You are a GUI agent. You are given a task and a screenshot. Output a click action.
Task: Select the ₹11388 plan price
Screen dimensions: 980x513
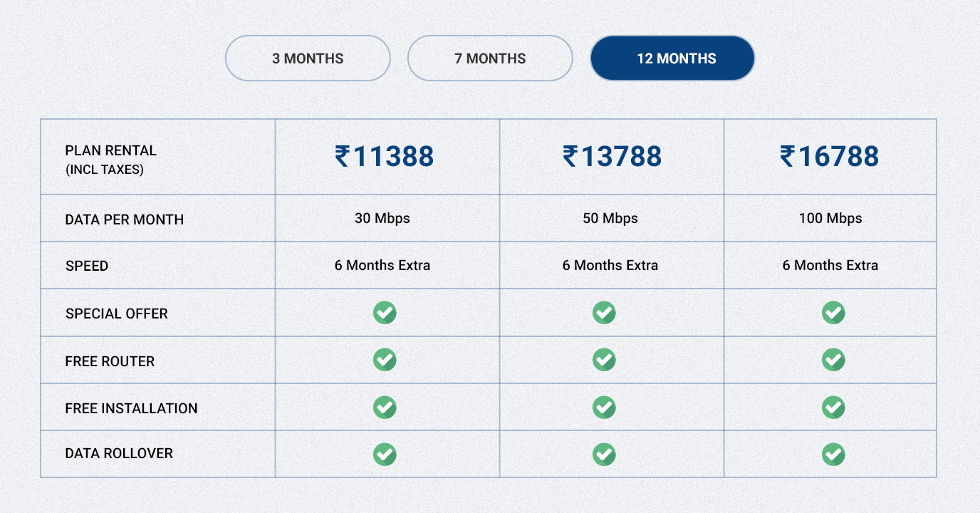(384, 156)
